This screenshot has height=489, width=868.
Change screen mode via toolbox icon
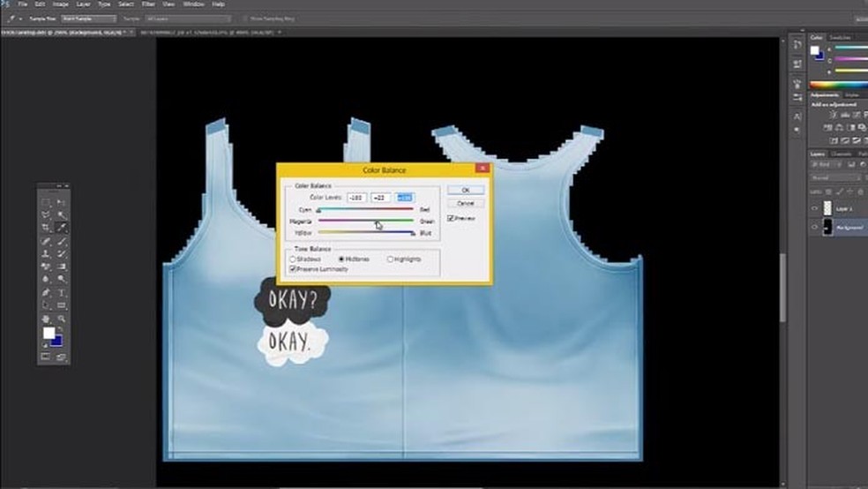61,357
